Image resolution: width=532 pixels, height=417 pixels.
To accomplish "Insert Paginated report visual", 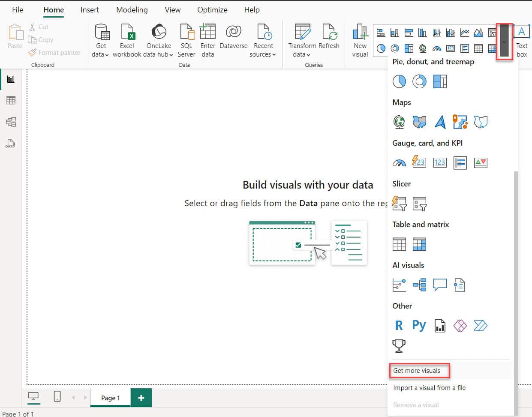I will (440, 326).
